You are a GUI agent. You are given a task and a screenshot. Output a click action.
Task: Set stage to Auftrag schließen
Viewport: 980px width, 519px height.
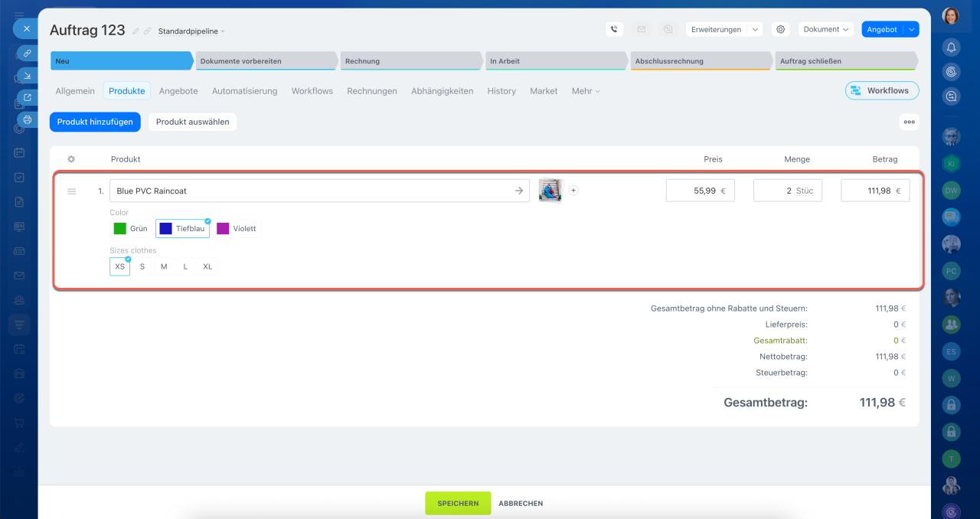[x=846, y=60]
